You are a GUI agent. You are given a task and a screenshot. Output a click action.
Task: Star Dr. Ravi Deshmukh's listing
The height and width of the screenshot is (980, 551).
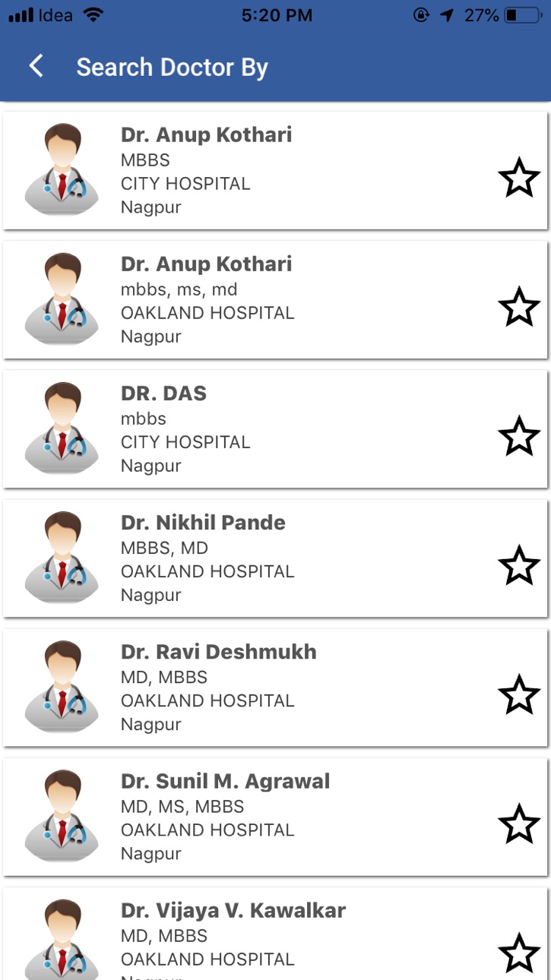coord(519,694)
